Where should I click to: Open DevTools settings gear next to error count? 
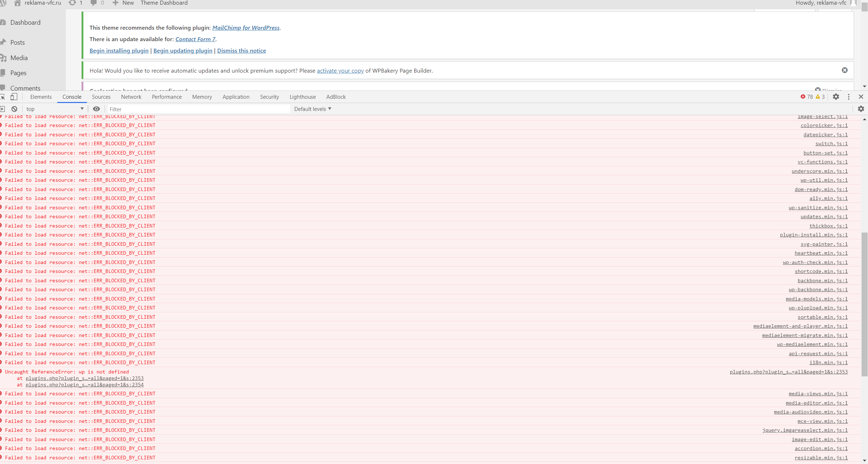836,97
